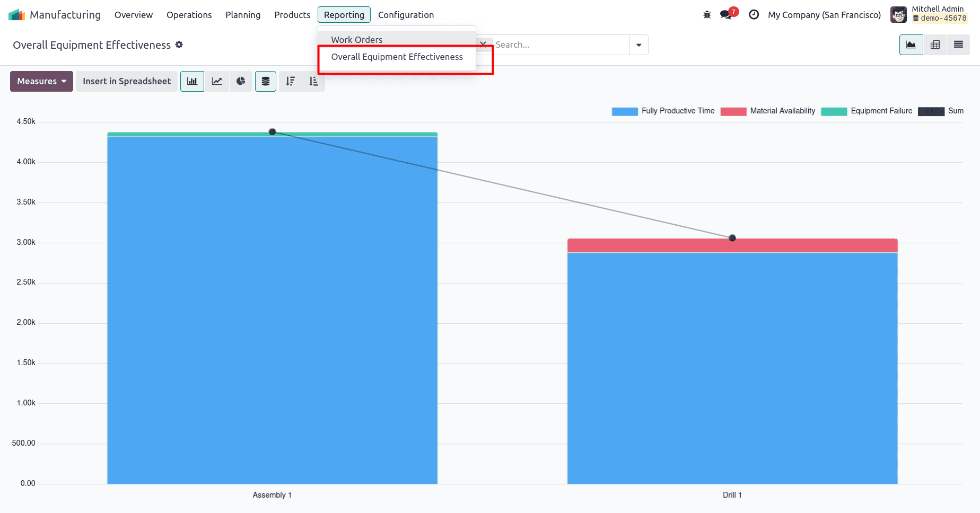This screenshot has height=513, width=980.
Task: Switch to the list view
Action: 958,45
